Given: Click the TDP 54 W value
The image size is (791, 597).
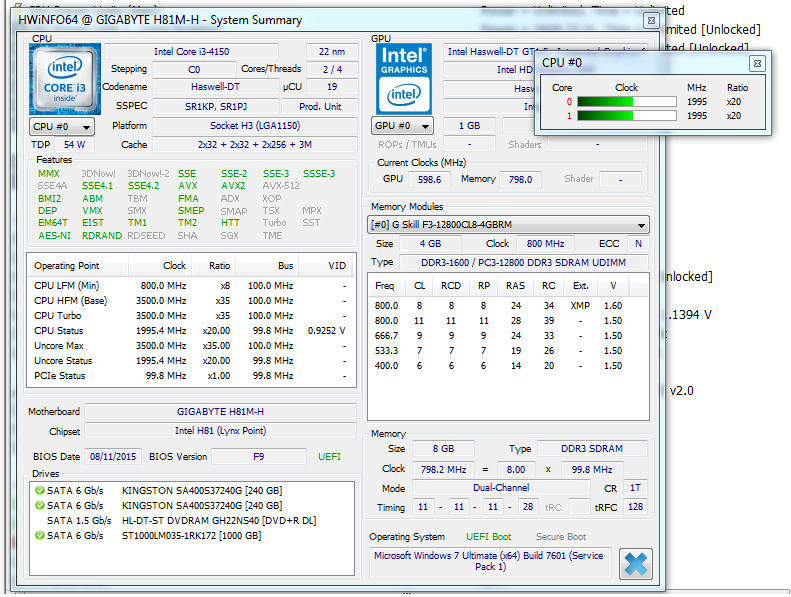Looking at the screenshot, I should [x=74, y=145].
